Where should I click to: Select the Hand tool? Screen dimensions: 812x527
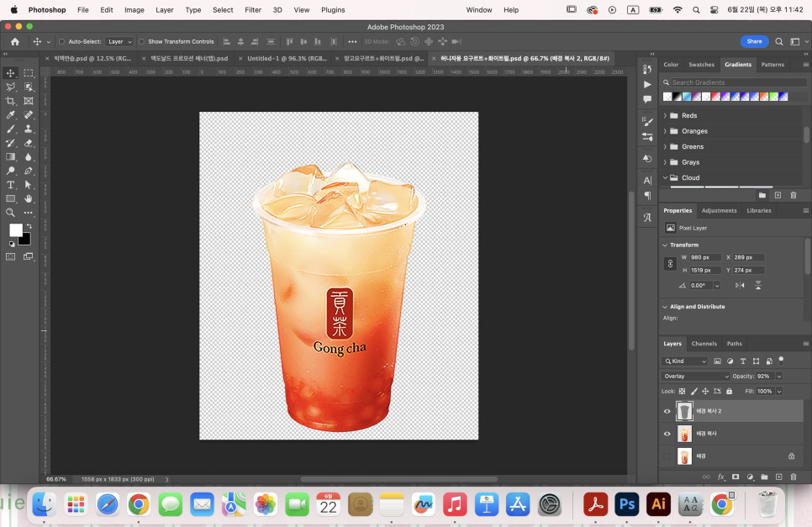[x=29, y=199]
